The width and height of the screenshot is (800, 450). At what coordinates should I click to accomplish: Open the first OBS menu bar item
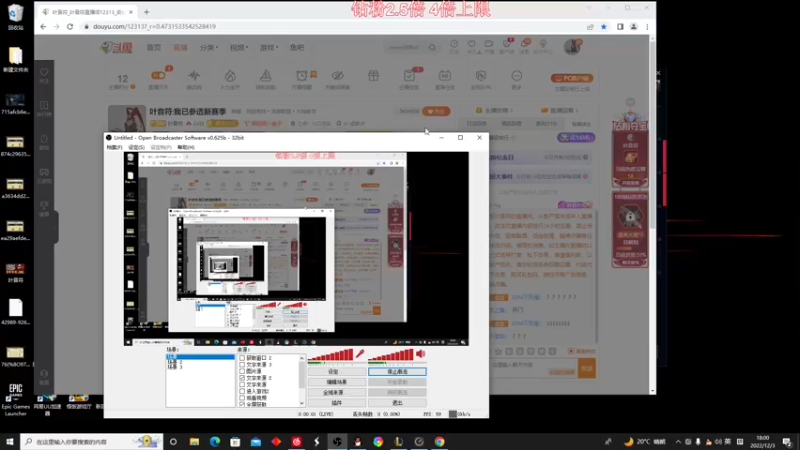pyautogui.click(x=114, y=147)
